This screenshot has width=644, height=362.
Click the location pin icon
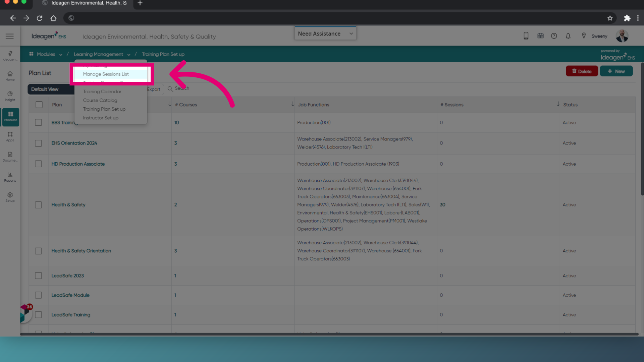pos(584,36)
